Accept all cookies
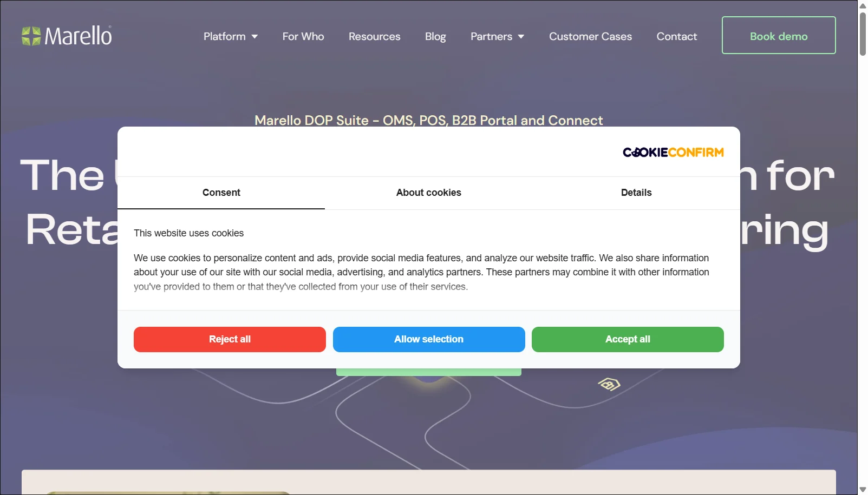Screen dimensions: 868x495 (x=628, y=339)
